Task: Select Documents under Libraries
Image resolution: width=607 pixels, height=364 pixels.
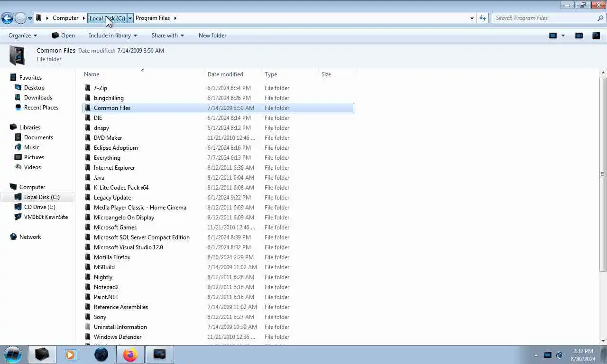Action: 38,137
